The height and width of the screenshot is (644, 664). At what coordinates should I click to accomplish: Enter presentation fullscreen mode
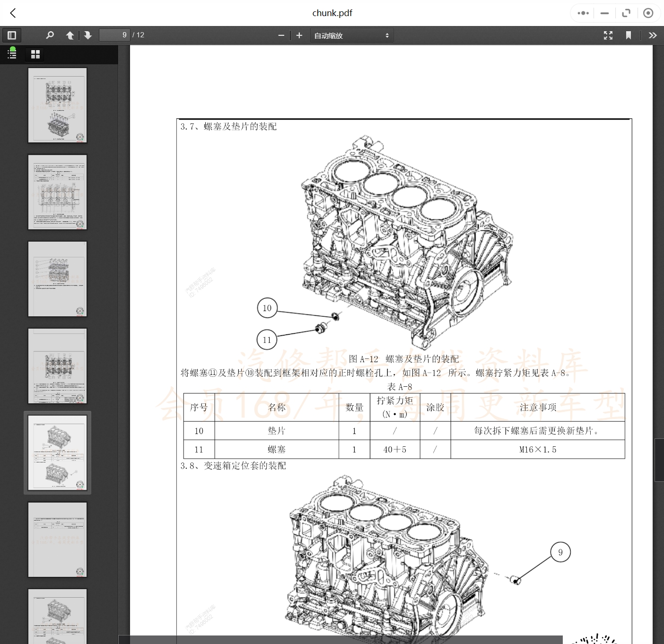(x=608, y=35)
